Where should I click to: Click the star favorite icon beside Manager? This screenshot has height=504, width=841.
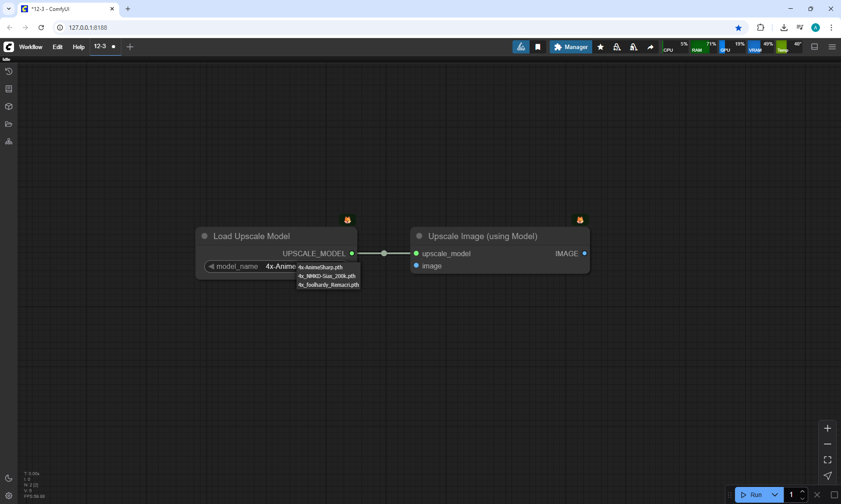(x=601, y=47)
